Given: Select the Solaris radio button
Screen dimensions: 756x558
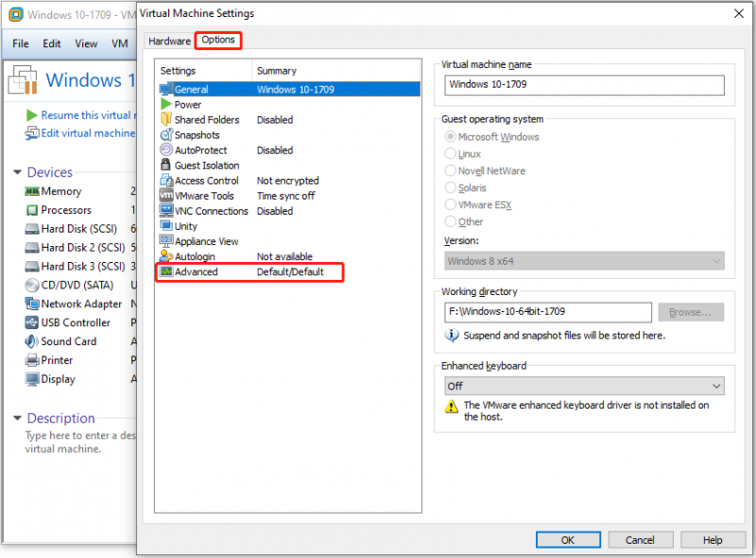Looking at the screenshot, I should [x=450, y=187].
